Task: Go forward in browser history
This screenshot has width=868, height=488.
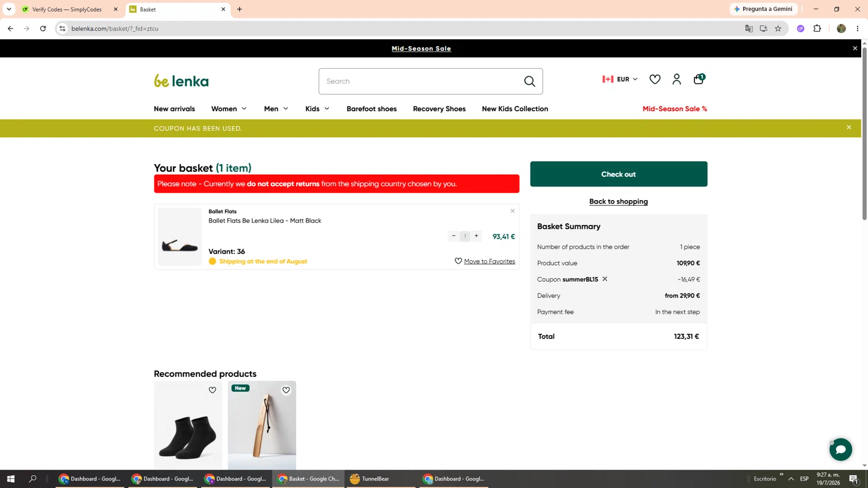Action: coord(27,28)
